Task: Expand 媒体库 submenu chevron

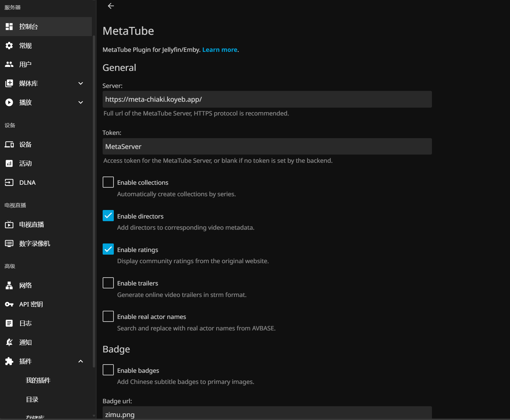Action: pyautogui.click(x=81, y=83)
